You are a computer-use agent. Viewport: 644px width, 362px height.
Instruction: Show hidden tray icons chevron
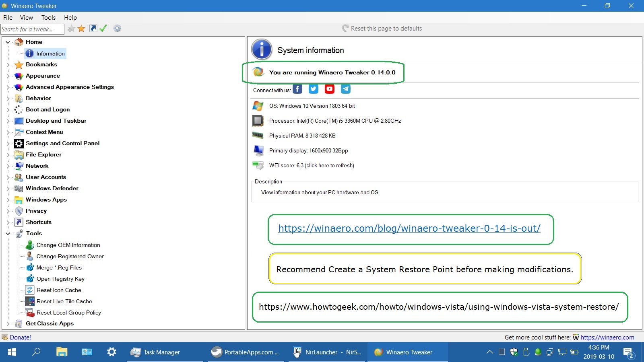tap(489, 352)
